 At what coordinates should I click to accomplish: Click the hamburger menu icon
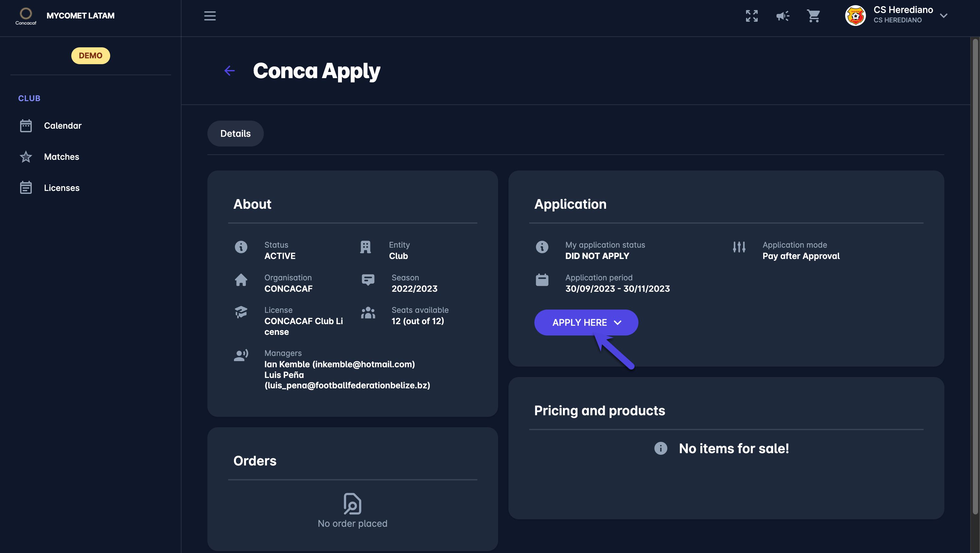210,16
